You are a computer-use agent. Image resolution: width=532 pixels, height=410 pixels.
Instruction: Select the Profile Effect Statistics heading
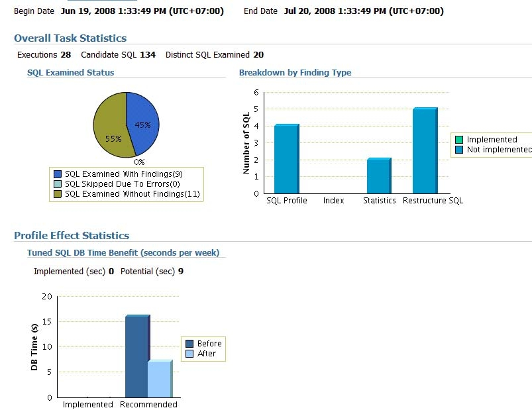(x=72, y=235)
